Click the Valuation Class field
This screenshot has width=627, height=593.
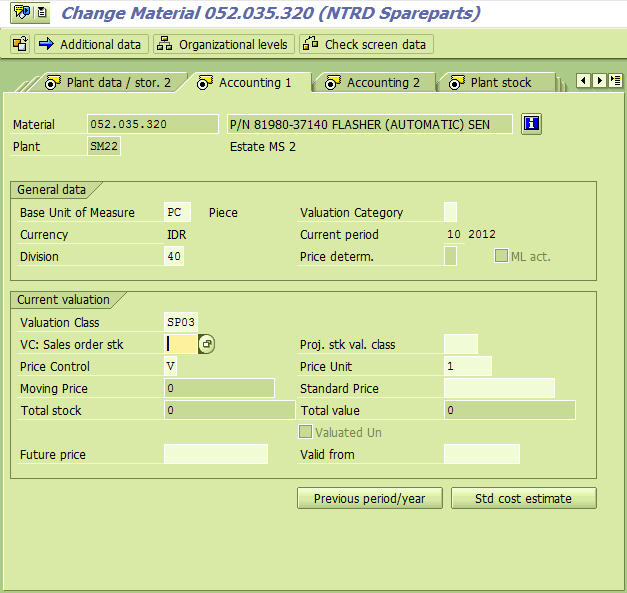click(x=181, y=322)
